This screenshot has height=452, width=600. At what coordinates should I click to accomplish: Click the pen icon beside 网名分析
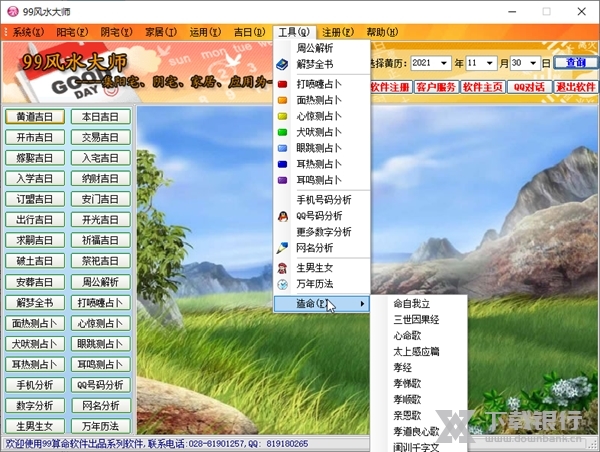click(x=282, y=248)
